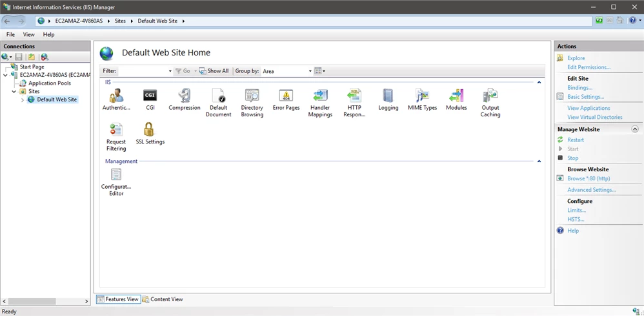Image resolution: width=644 pixels, height=316 pixels.
Task: Open Basic Settings action link
Action: [x=585, y=97]
